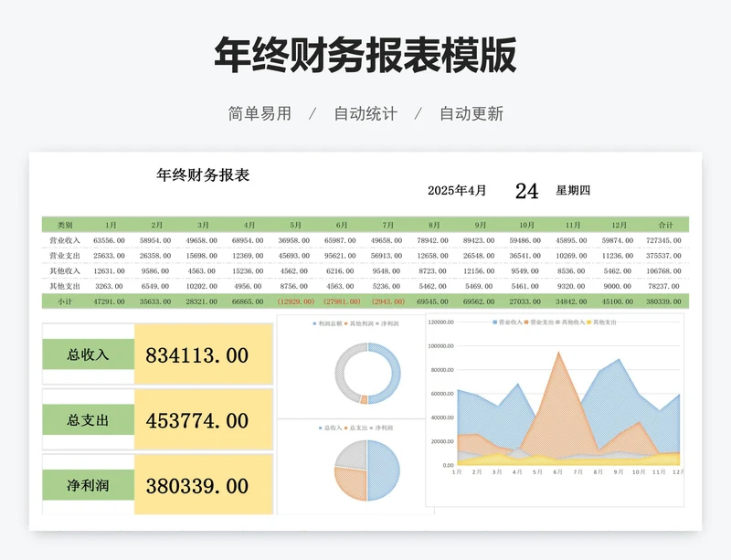
Task: Select the orange slice of pie chart
Action: click(x=351, y=484)
